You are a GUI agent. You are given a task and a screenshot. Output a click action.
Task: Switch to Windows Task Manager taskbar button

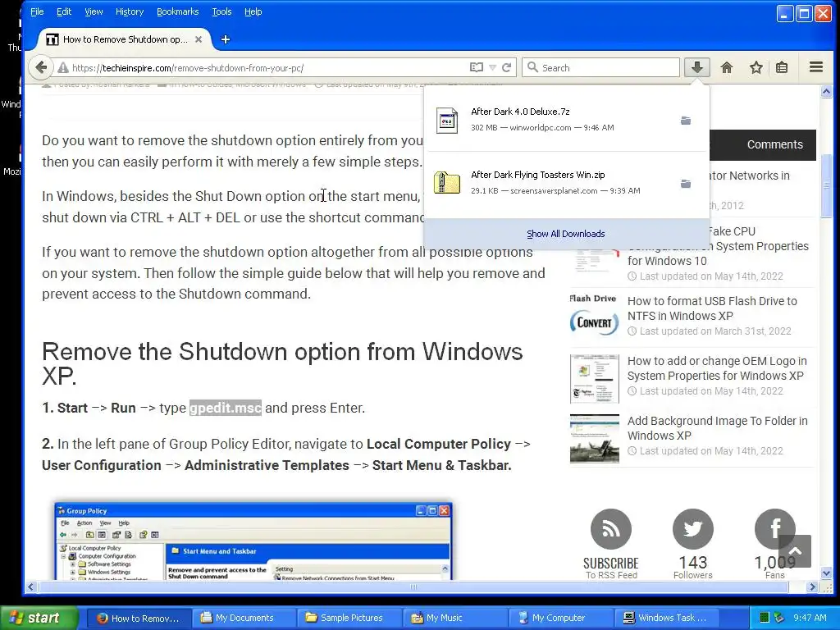pyautogui.click(x=666, y=618)
